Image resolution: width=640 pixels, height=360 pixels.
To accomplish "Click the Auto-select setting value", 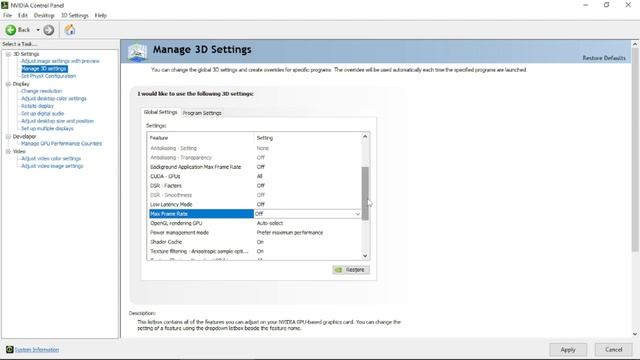I will (x=269, y=223).
